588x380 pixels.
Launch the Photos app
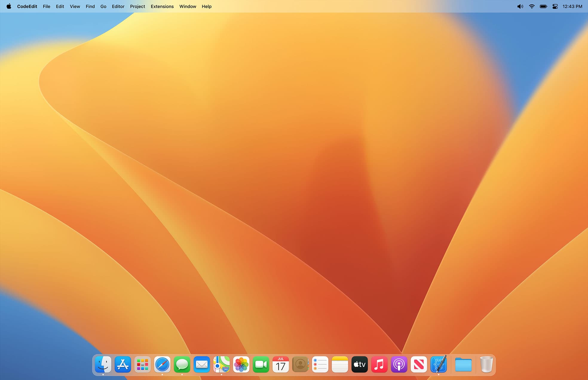[241, 364]
